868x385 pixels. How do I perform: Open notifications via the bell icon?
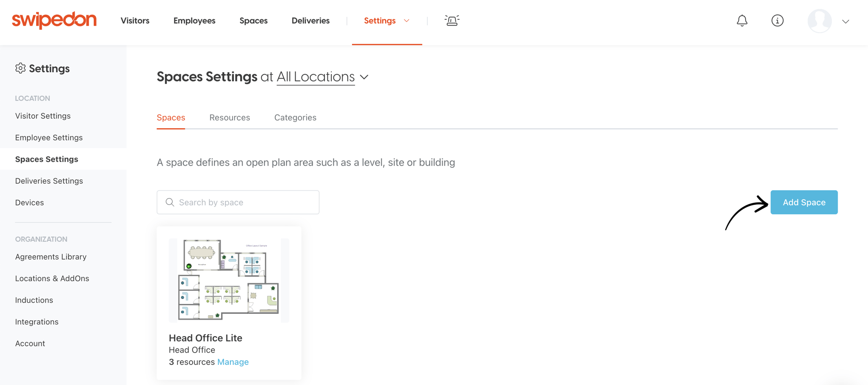742,20
